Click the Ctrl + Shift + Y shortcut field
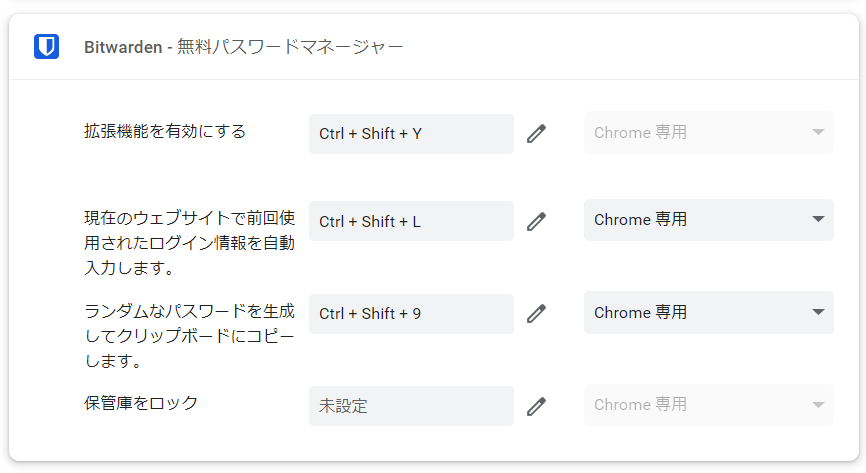866x473 pixels. (410, 133)
